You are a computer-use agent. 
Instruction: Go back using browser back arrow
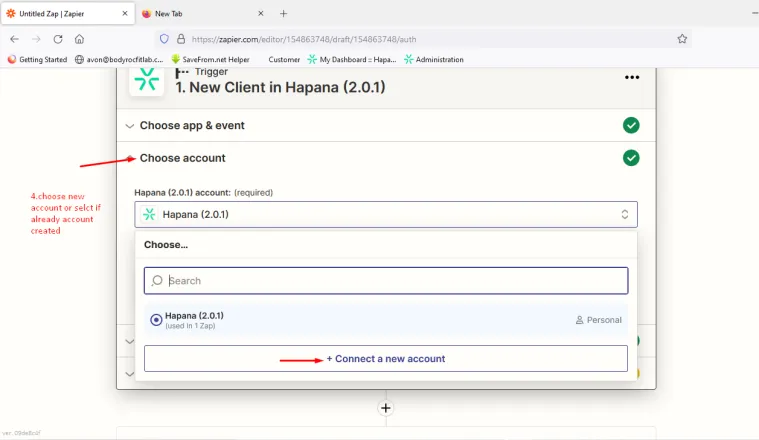pos(14,39)
